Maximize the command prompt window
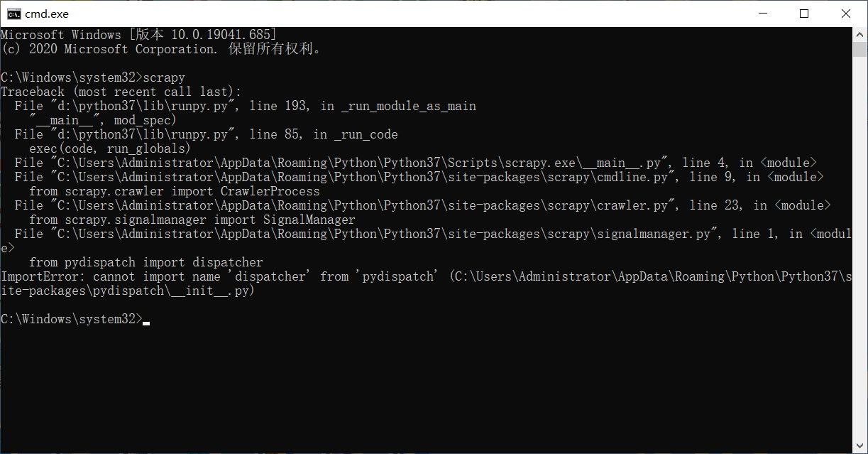The image size is (868, 454). 804,13
